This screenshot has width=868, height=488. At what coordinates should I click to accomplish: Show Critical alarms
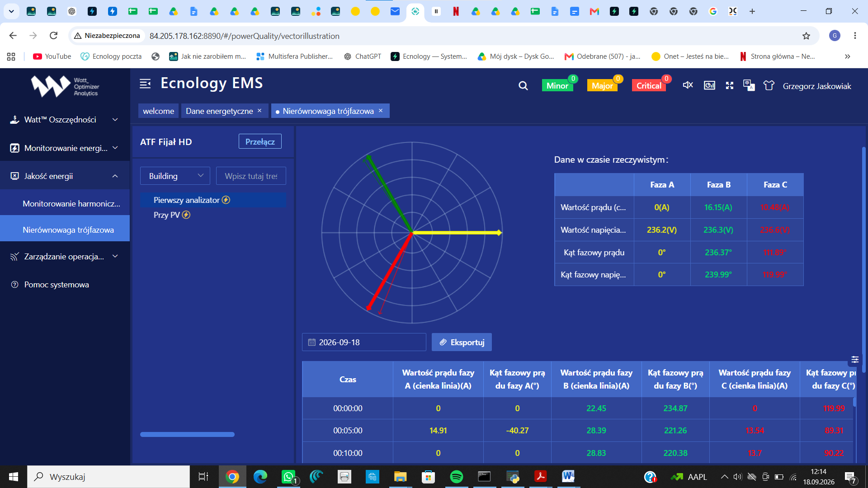pyautogui.click(x=648, y=85)
